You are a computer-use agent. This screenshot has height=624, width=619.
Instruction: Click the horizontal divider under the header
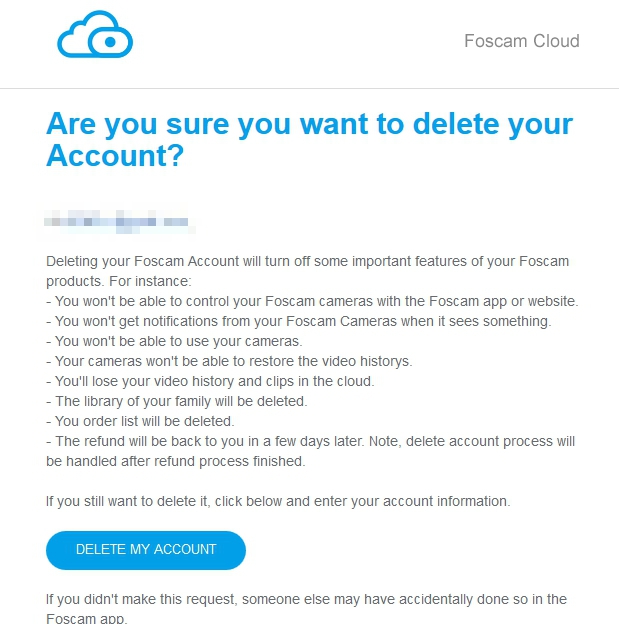pos(309,88)
